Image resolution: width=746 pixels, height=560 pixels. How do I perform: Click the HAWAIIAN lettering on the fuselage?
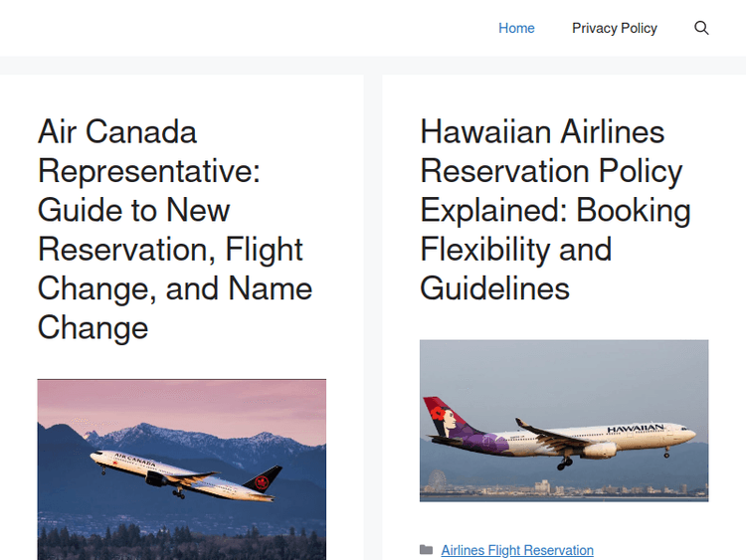[635, 428]
